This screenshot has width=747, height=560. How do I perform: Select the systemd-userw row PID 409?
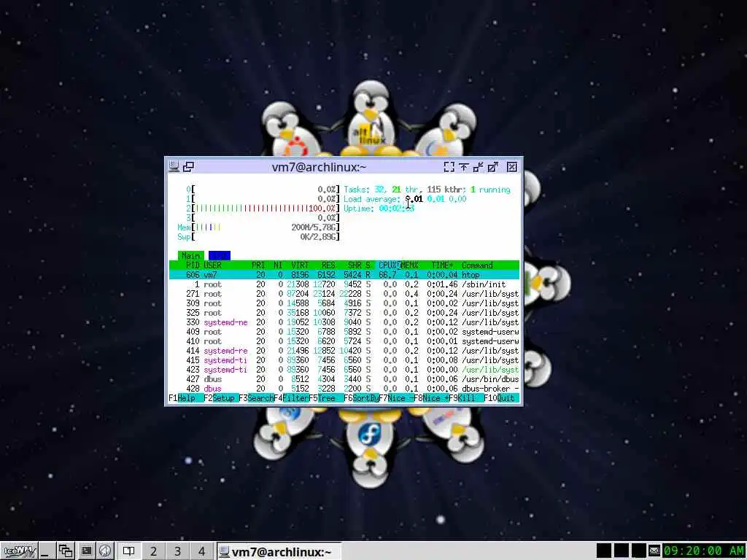click(344, 332)
